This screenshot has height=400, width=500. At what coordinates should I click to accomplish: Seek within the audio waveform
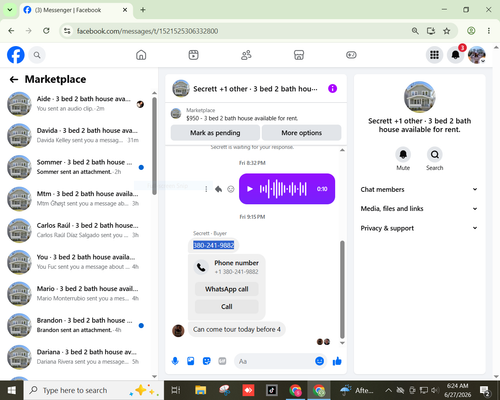coord(283,189)
